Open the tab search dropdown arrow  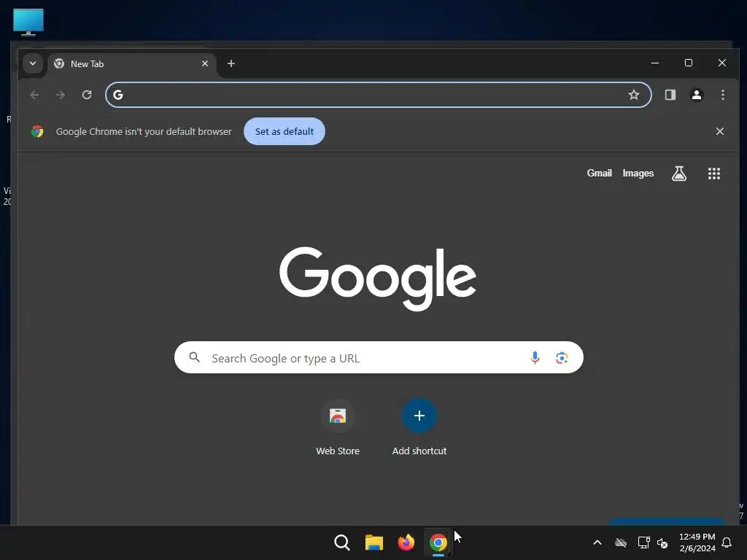pos(32,63)
